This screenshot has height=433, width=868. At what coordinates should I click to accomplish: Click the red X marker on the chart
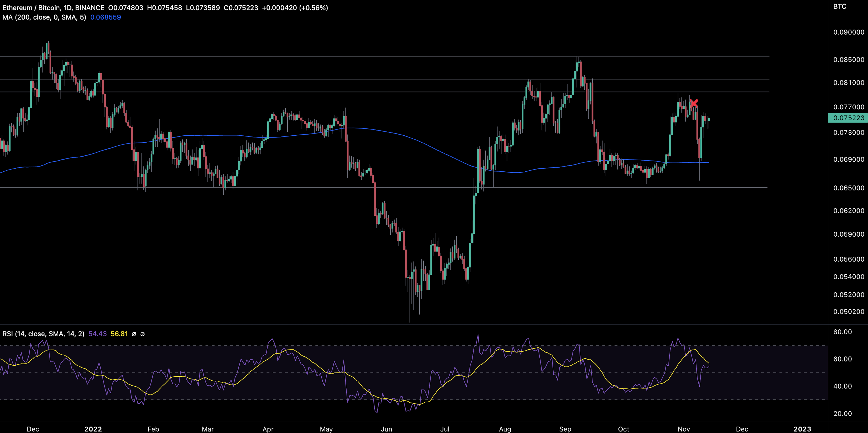[694, 103]
